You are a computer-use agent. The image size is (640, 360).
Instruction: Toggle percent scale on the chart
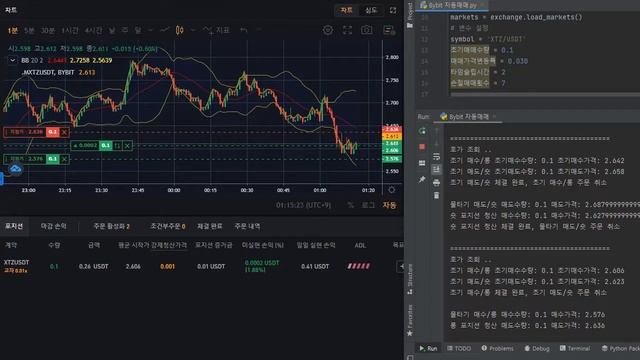pyautogui.click(x=351, y=205)
